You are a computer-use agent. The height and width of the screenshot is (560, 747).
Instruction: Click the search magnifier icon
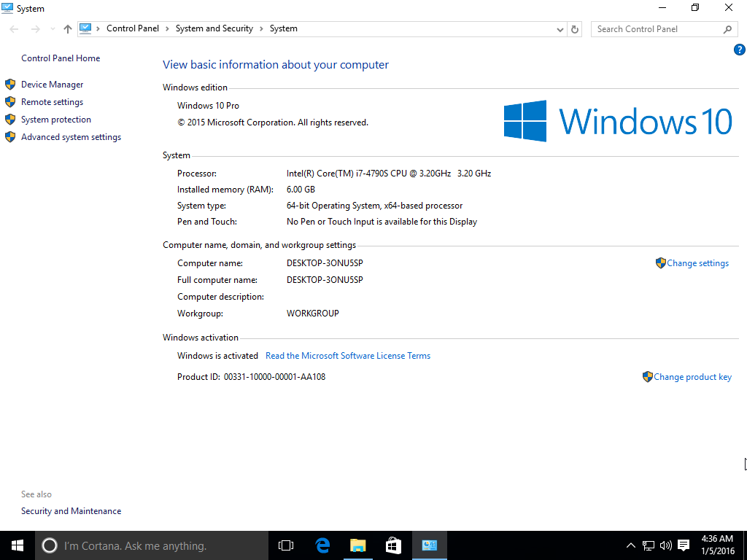click(727, 29)
